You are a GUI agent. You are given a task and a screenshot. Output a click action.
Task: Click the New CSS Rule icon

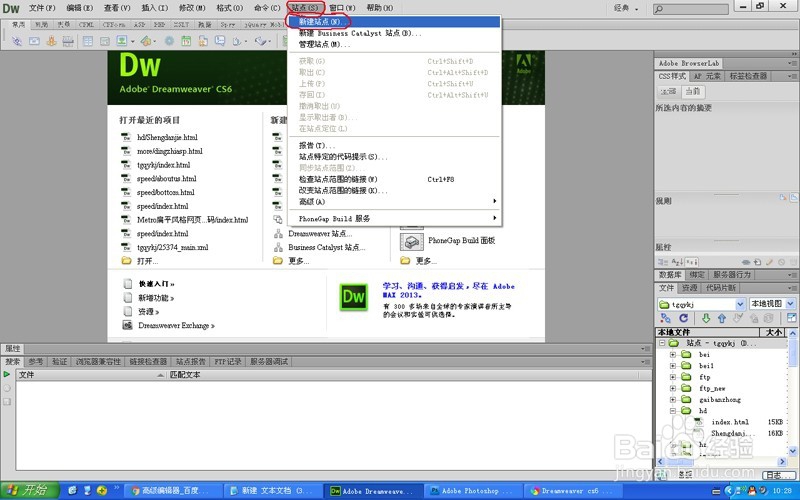point(758,262)
